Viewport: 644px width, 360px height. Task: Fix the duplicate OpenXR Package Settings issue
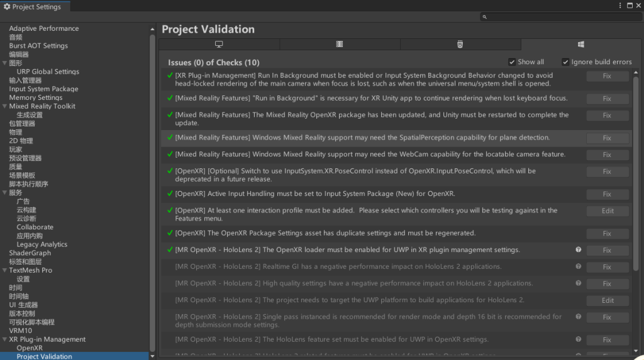(x=607, y=234)
